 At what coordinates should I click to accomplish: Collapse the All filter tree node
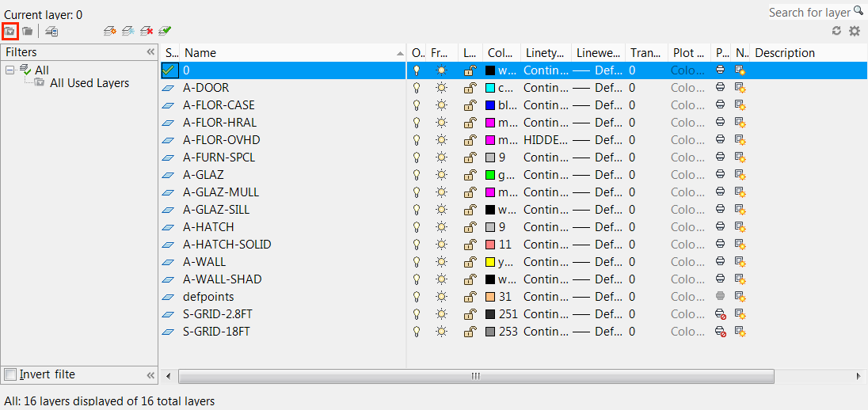tap(10, 70)
